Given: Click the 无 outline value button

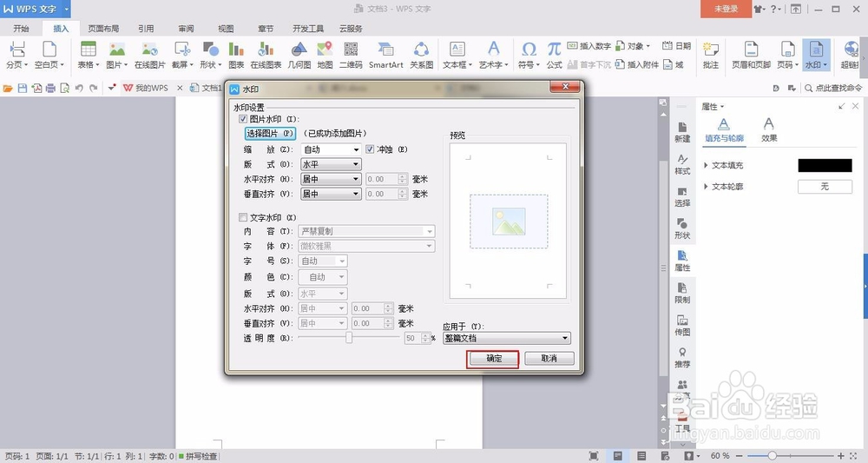Looking at the screenshot, I should pos(825,187).
